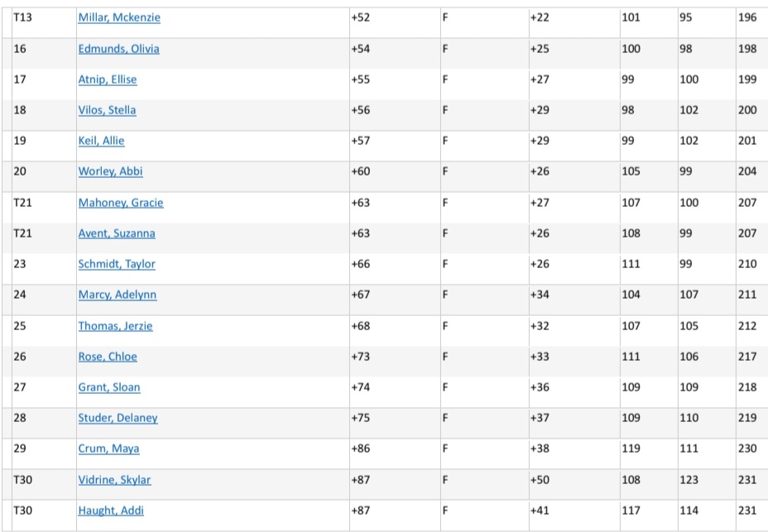The image size is (768, 532).
Task: Open Atnip, Ellise scorecard link
Action: pos(108,79)
